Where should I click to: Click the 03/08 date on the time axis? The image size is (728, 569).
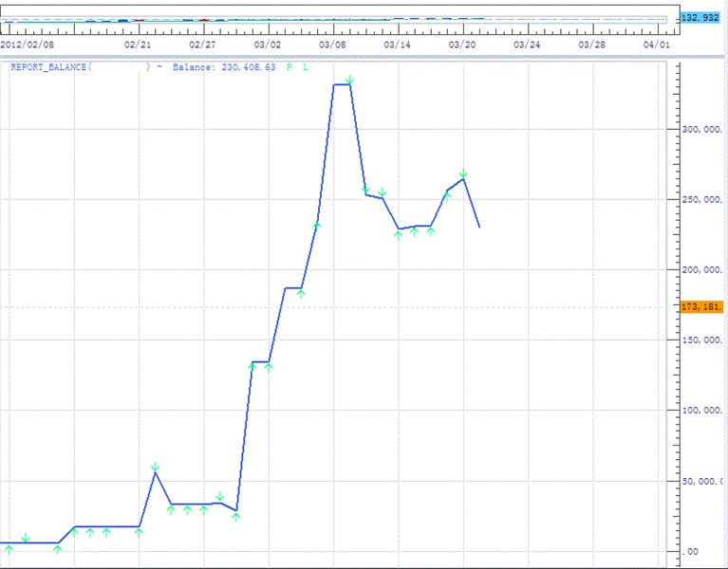click(x=332, y=44)
